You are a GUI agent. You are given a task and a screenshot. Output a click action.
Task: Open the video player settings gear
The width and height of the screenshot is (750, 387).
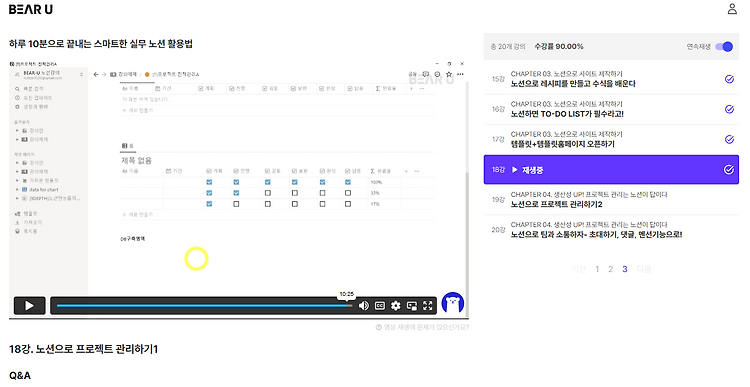396,306
